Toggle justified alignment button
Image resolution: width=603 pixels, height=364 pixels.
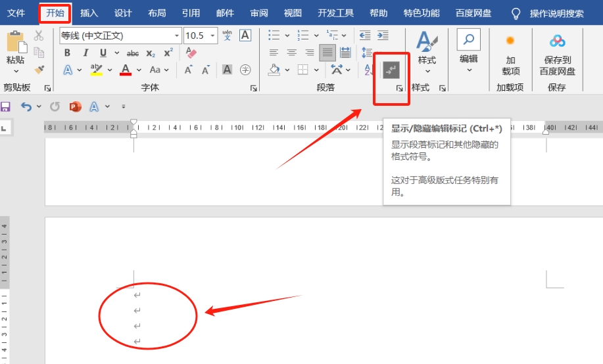327,53
